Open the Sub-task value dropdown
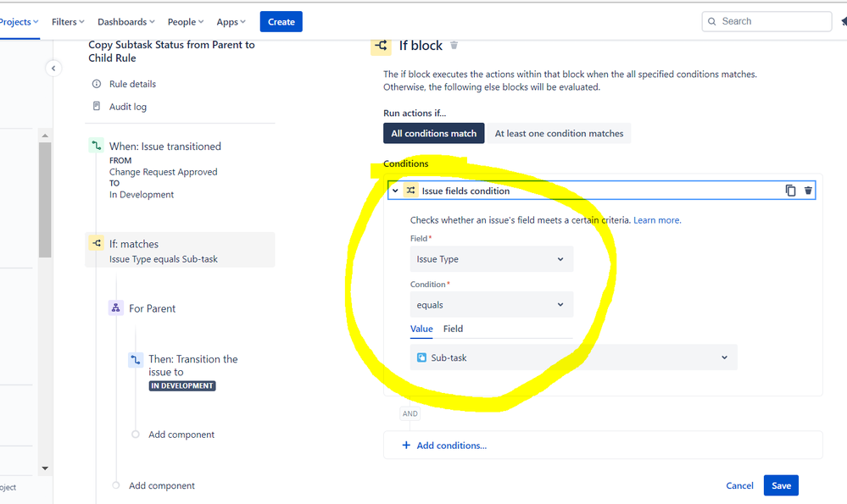847x504 pixels. [x=574, y=357]
